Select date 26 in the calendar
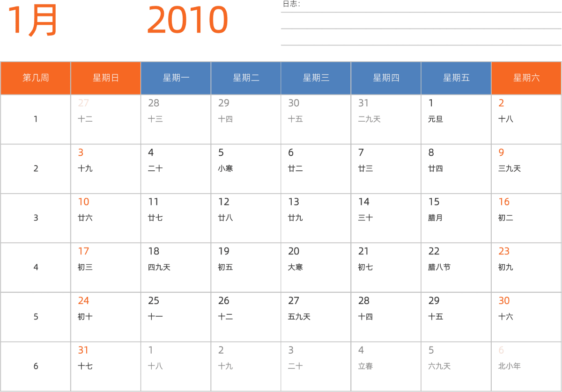Image resolution: width=562 pixels, height=392 pixels. tap(224, 301)
